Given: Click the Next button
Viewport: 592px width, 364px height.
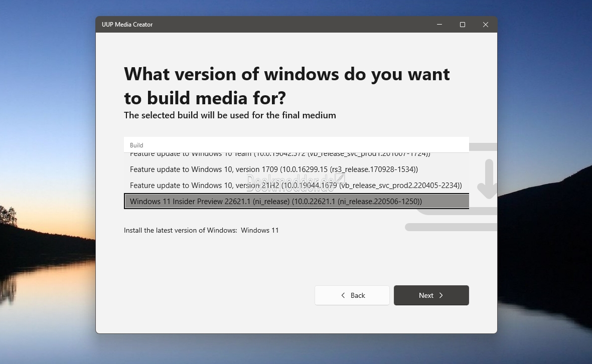Looking at the screenshot, I should 431,295.
